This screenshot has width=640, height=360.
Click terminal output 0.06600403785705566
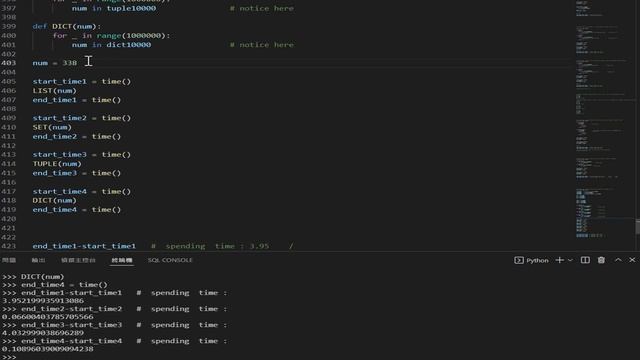47,317
